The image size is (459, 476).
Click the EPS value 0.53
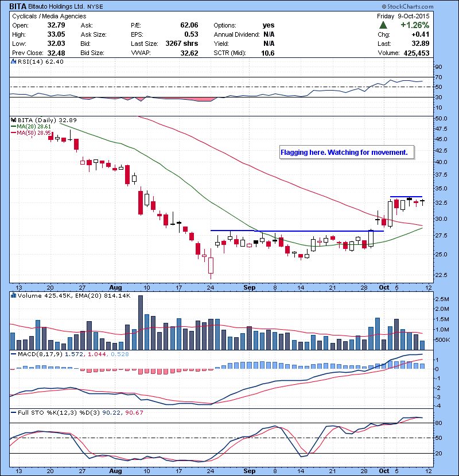[x=191, y=34]
